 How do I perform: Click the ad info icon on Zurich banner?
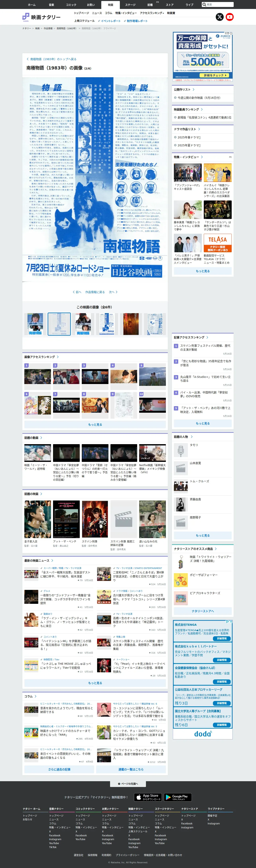click(231, 33)
